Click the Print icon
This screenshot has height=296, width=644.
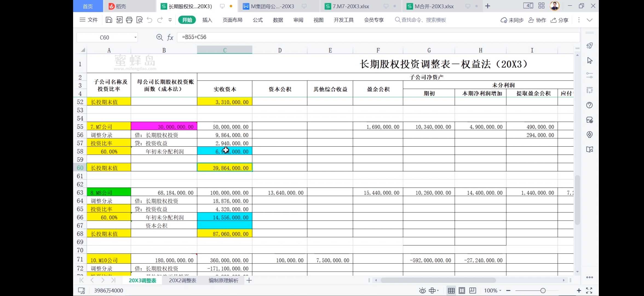pos(129,20)
